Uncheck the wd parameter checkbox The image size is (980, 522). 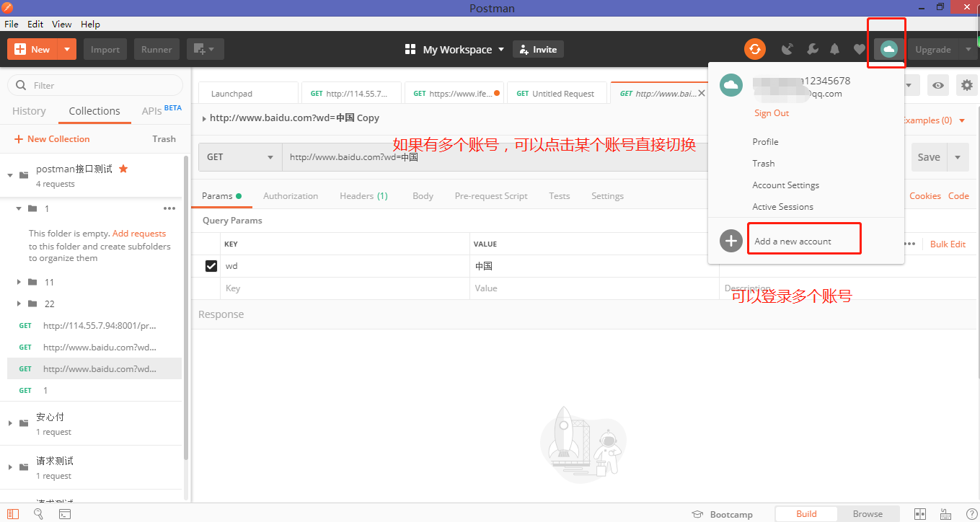tap(211, 266)
